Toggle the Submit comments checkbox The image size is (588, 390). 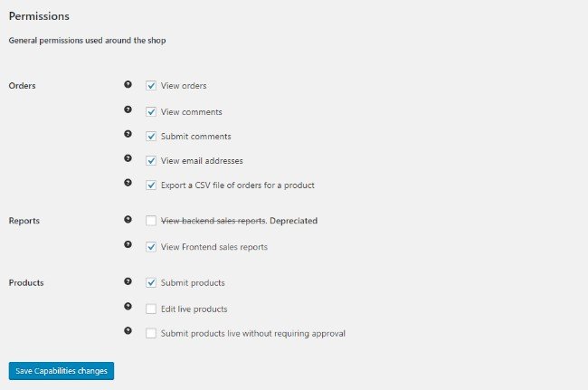tap(151, 136)
